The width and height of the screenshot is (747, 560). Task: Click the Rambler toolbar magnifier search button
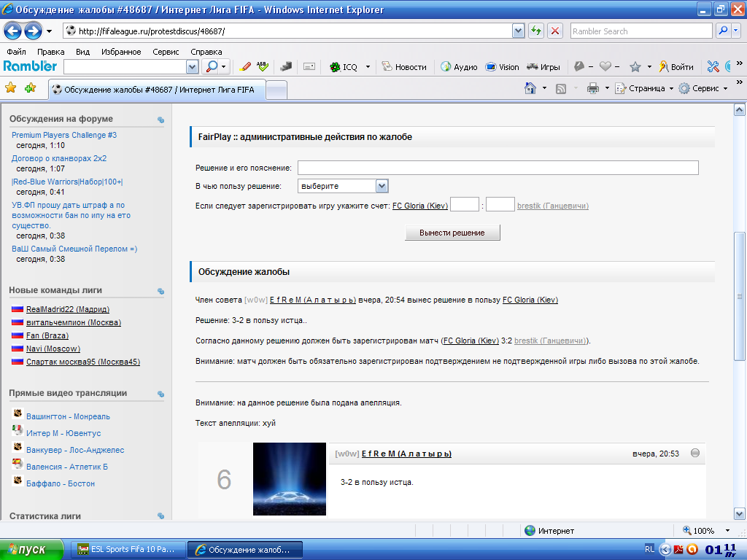212,66
